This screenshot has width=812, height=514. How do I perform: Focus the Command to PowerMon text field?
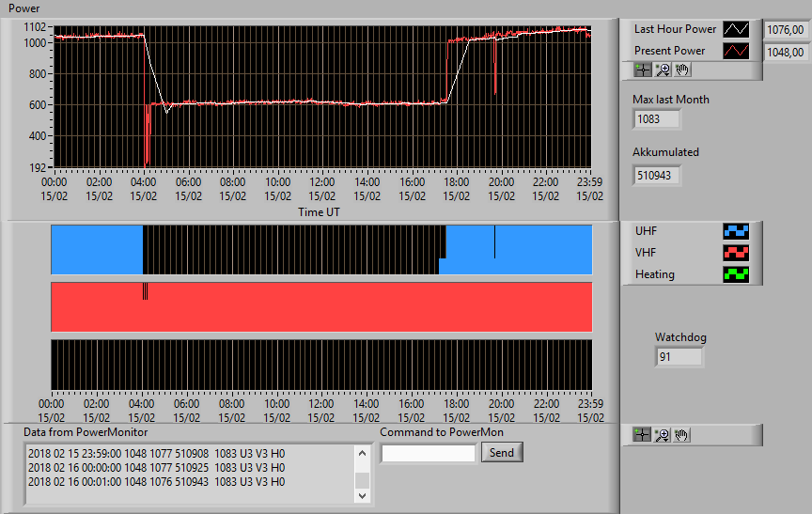point(429,454)
